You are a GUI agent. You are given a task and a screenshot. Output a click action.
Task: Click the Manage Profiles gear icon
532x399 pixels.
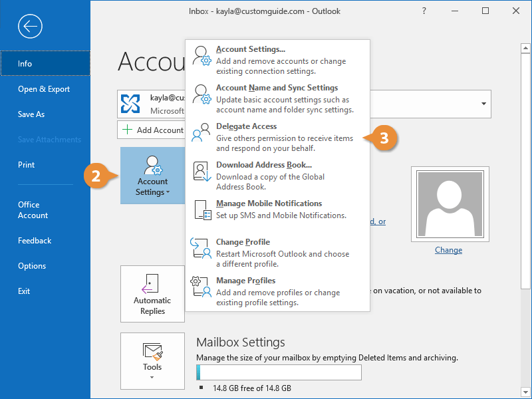[x=202, y=287]
